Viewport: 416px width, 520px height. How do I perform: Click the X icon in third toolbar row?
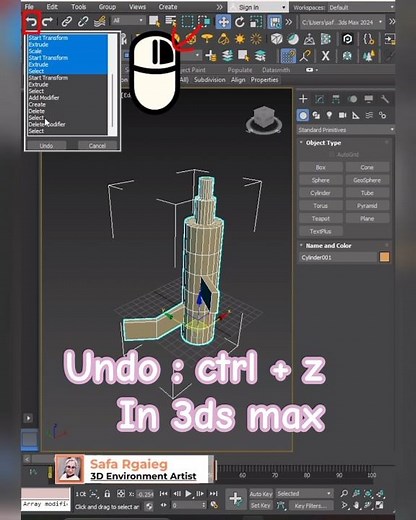325,56
